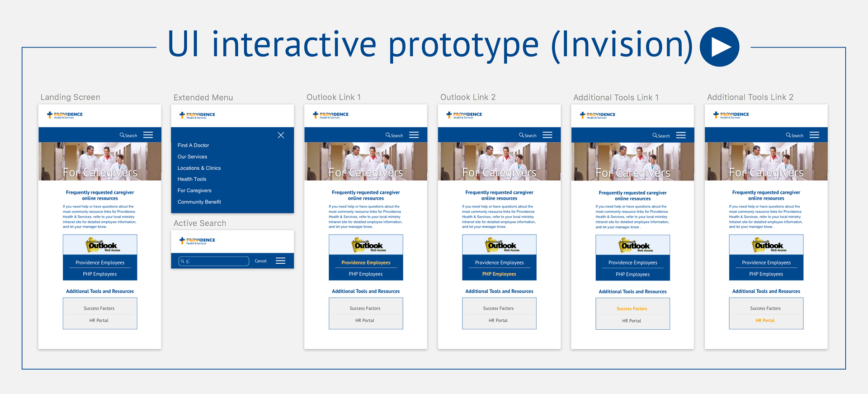This screenshot has width=868, height=394.
Task: Click Search in Outlook Link 1 header
Action: tap(394, 135)
